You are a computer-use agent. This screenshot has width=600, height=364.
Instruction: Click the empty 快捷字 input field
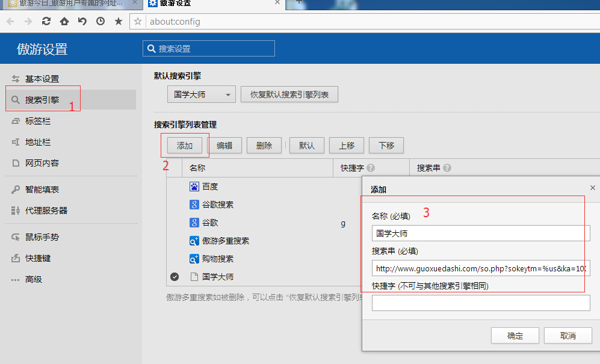(x=481, y=303)
